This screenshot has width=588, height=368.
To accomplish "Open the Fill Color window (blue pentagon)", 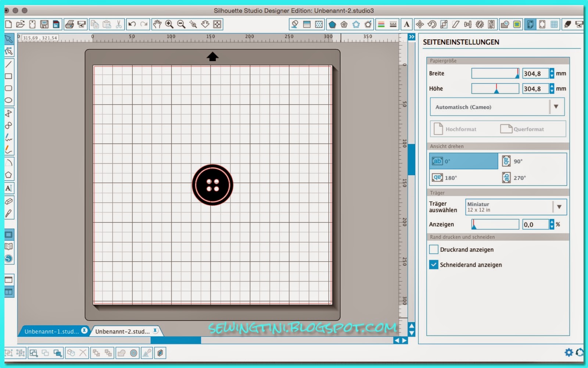I will tap(332, 24).
